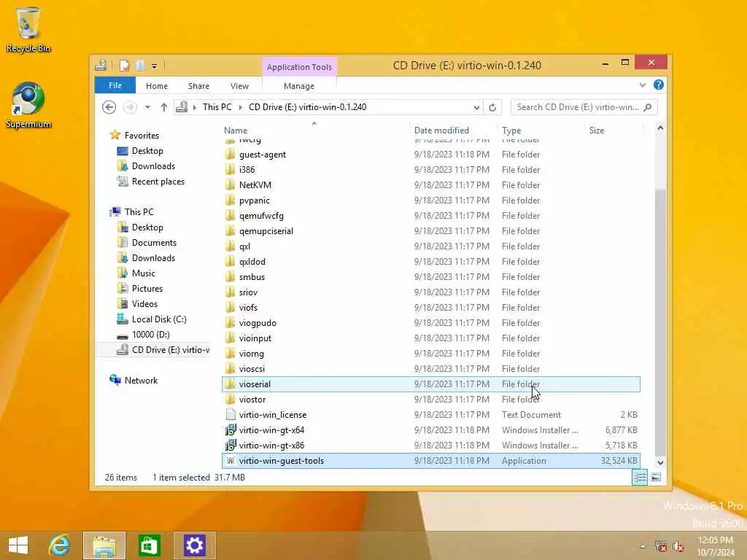
Task: Switch to Large icons view in status bar
Action: coord(656,477)
